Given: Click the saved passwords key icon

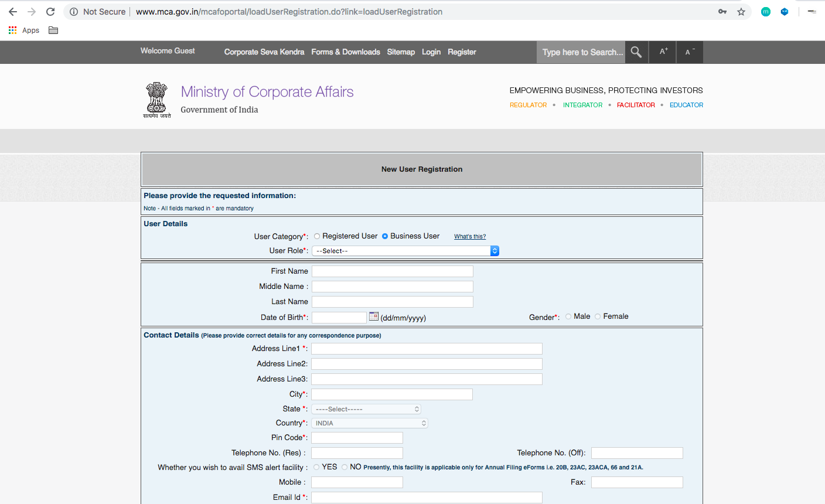Looking at the screenshot, I should [722, 12].
